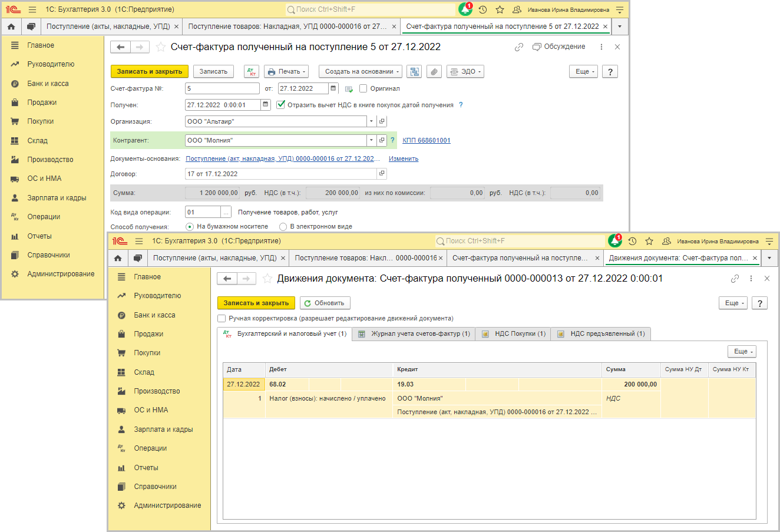Viewport: 780px width, 532px height.
Task: Click home tab icon in front window
Action: pyautogui.click(x=118, y=258)
